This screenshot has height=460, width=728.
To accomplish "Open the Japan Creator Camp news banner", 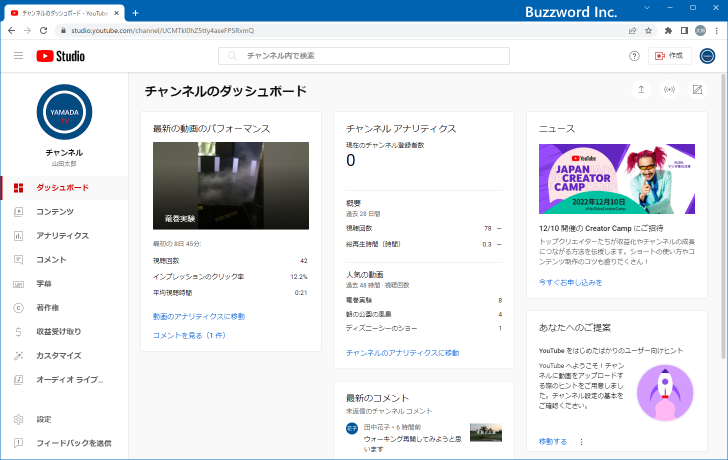I will coord(617,179).
